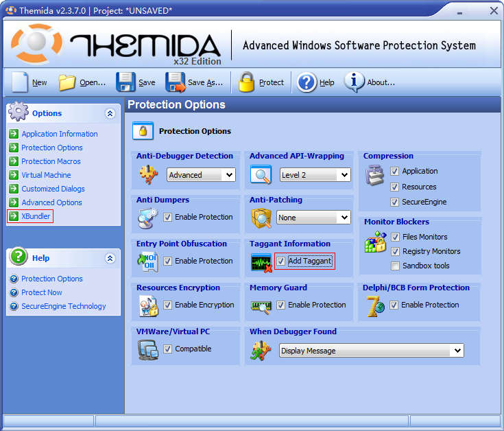The image size is (504, 431).
Task: Click the Open... toolbar label
Action: click(93, 82)
